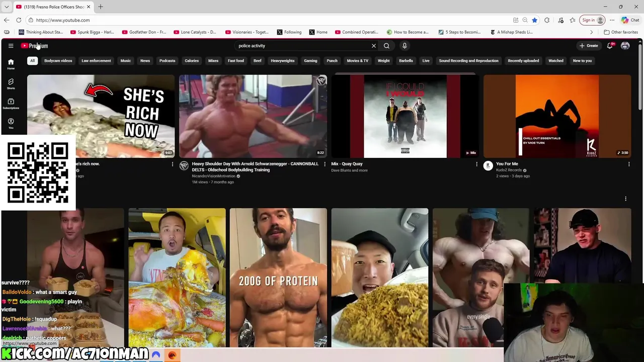Image resolution: width=644 pixels, height=362 pixels.
Task: Open the browser extensions puzzle icon
Action: [x=547, y=20]
